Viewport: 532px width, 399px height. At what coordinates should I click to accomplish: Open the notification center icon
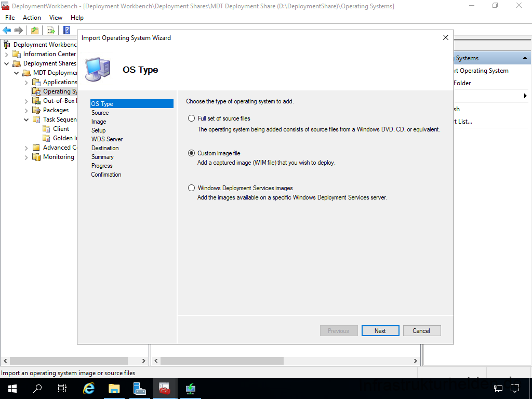(x=515, y=389)
